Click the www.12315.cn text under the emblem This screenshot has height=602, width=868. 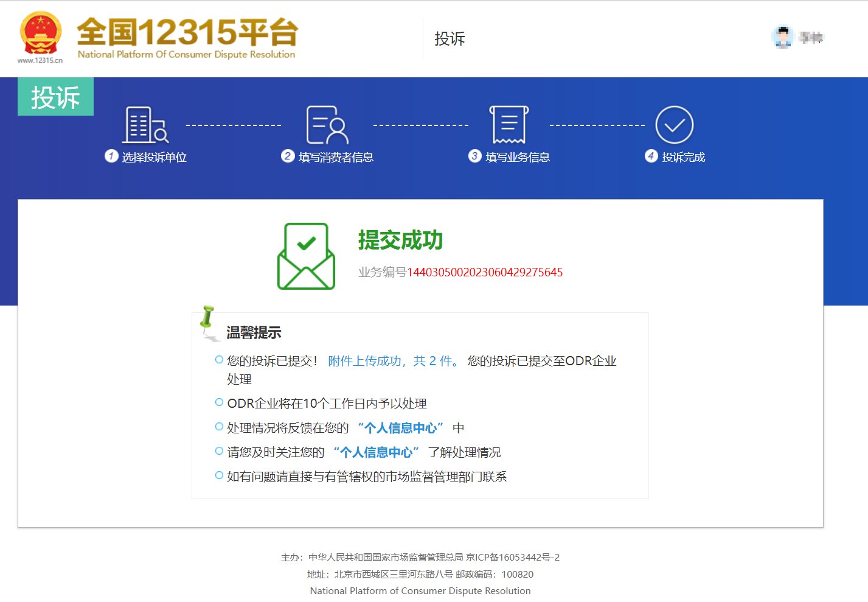tap(40, 60)
